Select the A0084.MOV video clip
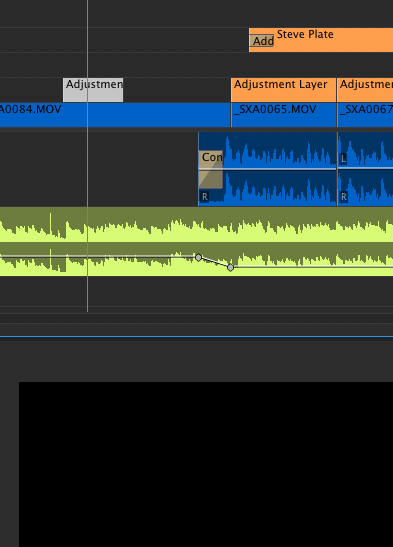Viewport: 393px width, 547px height. tap(115, 115)
